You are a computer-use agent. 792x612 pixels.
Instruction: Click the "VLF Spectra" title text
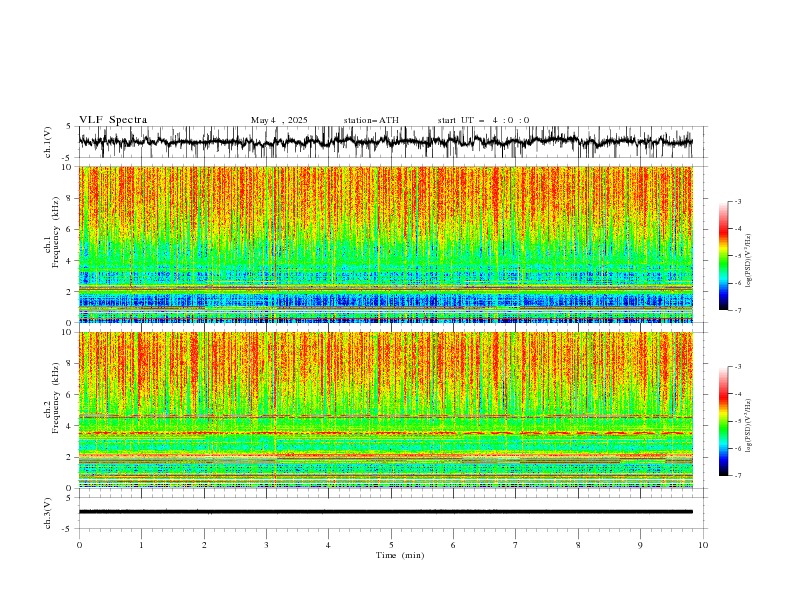point(113,120)
